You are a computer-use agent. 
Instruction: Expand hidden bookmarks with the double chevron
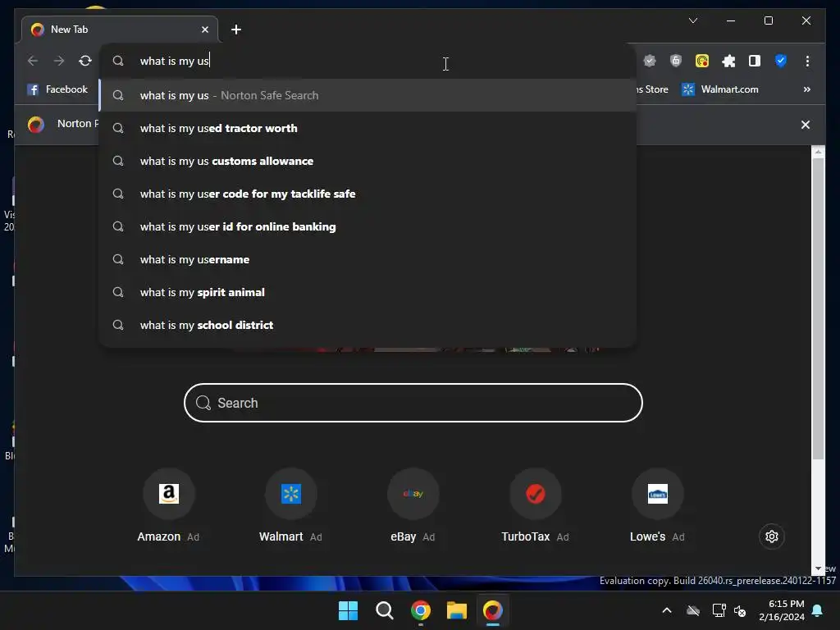click(x=807, y=89)
